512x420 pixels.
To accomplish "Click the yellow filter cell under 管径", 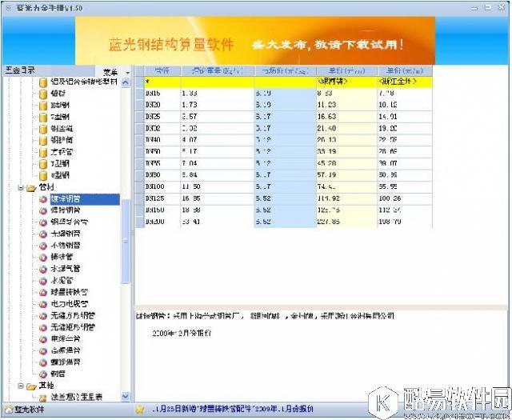I will click(x=162, y=82).
